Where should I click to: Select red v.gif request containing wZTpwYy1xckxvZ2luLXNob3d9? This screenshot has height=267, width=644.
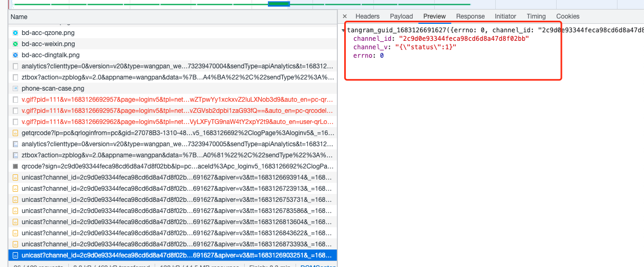[x=173, y=100]
